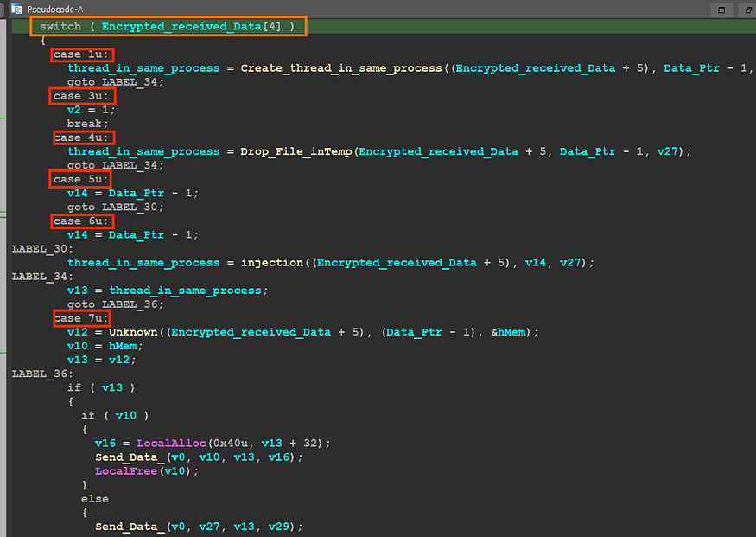Click the Create_thread_in_same_process function name

tap(341, 68)
